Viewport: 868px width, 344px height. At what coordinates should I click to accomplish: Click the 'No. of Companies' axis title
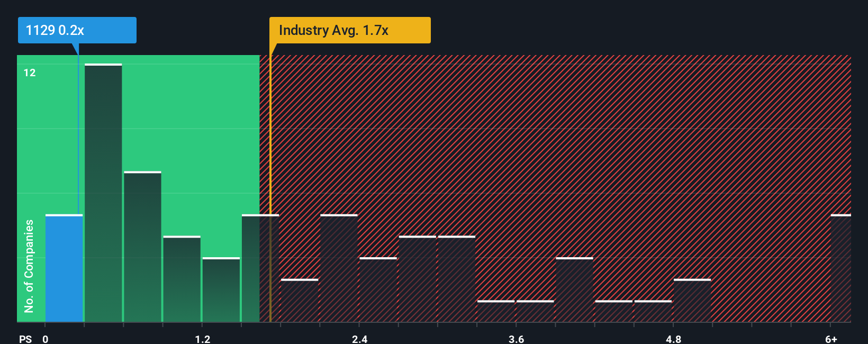tap(29, 266)
